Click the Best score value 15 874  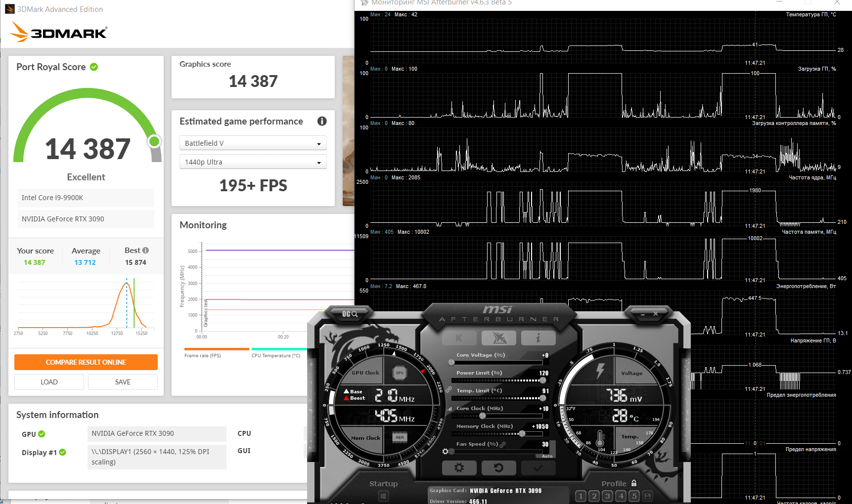tap(135, 262)
